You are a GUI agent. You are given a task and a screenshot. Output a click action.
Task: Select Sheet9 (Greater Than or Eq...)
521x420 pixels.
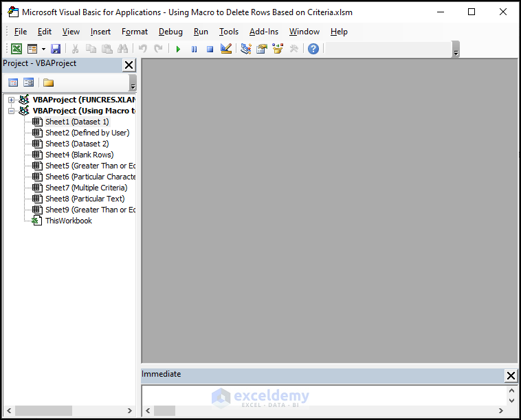pos(90,210)
